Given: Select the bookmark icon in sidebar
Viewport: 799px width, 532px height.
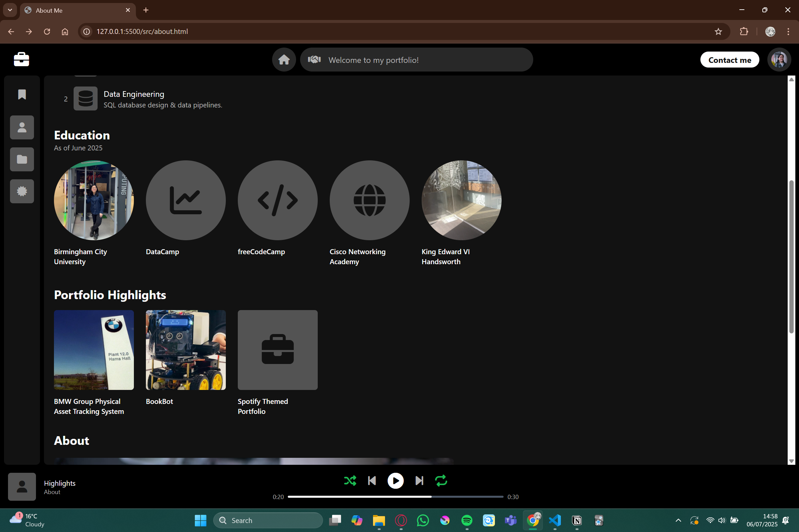Looking at the screenshot, I should click(x=22, y=95).
